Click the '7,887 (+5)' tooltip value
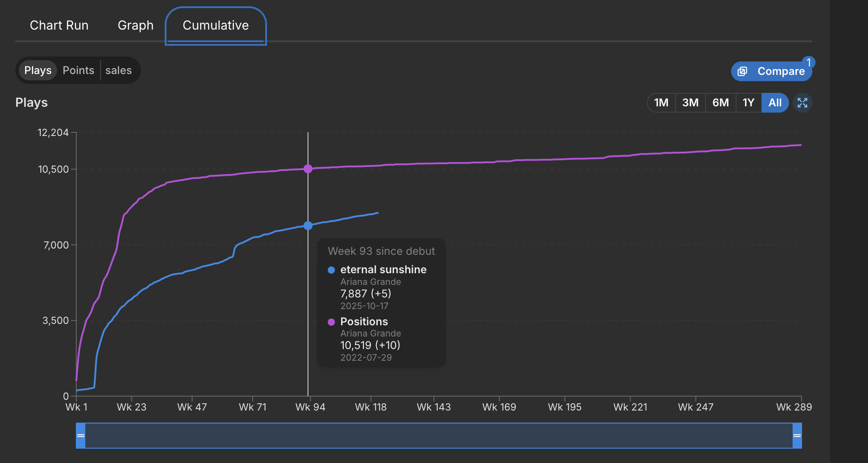Viewport: 868px width, 463px height. coord(366,294)
